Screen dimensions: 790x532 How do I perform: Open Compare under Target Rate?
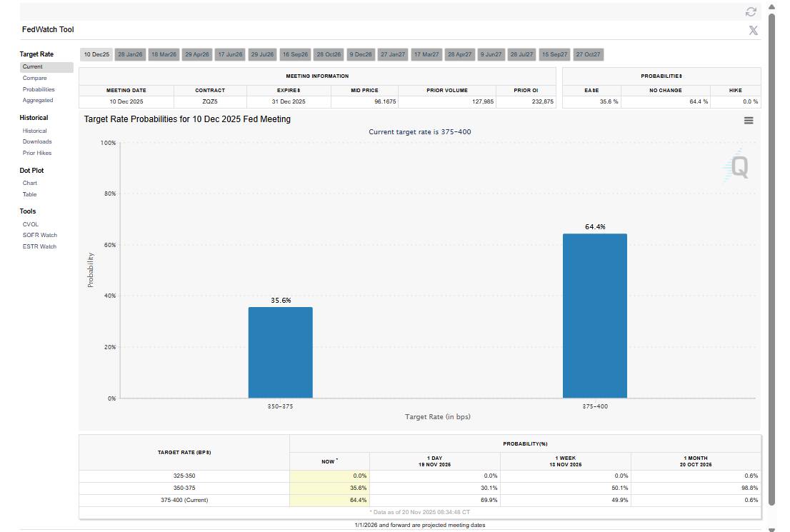pos(34,78)
